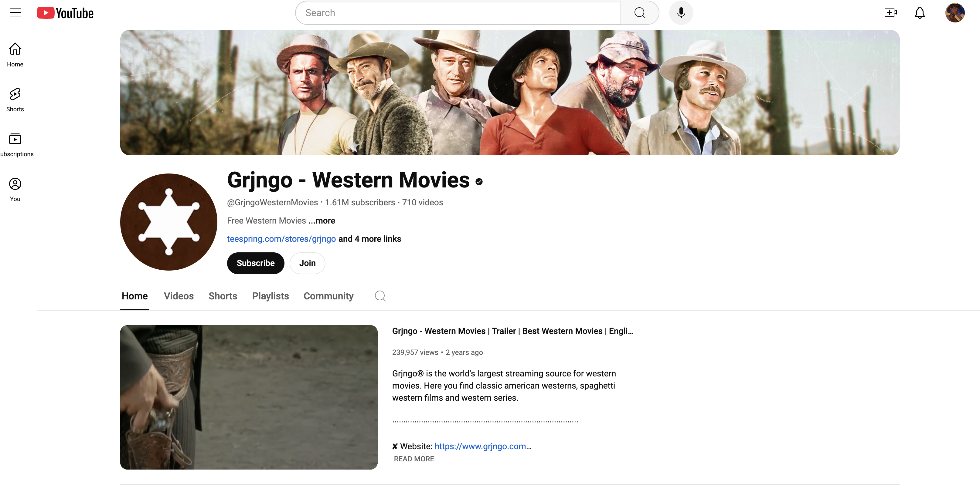This screenshot has width=980, height=492.
Task: Go to Home in the sidebar
Action: point(15,55)
